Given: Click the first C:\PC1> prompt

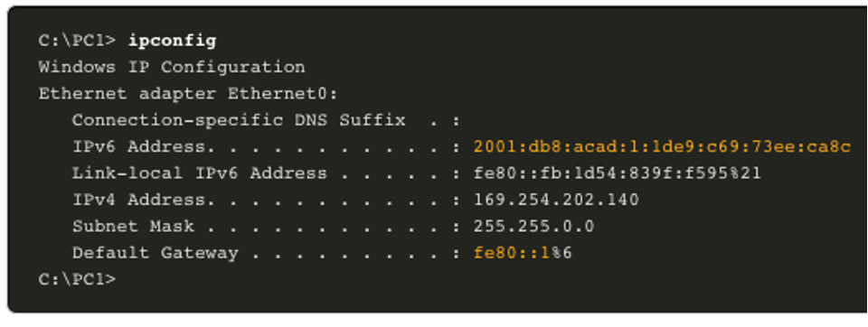Looking at the screenshot, I should tap(78, 41).
